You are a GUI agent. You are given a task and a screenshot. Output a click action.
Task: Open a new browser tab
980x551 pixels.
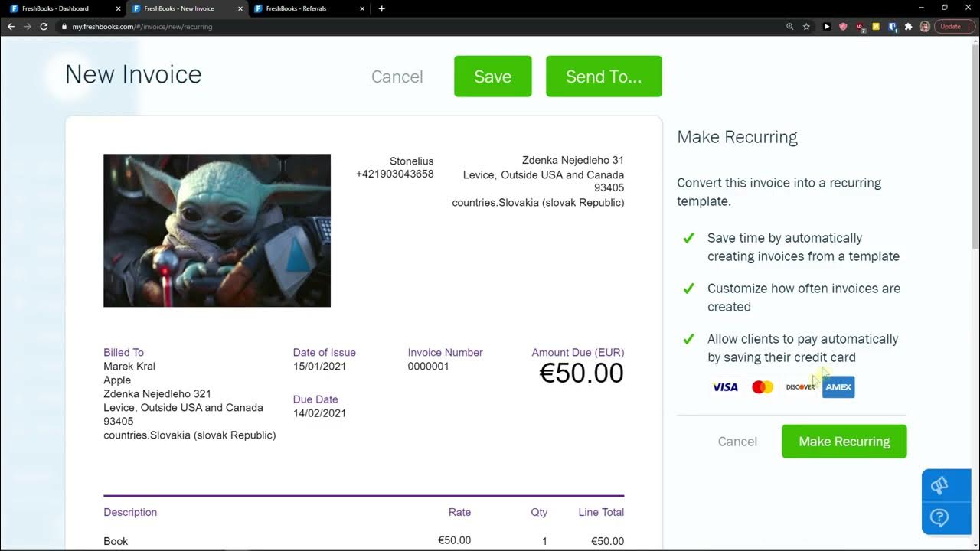click(382, 8)
